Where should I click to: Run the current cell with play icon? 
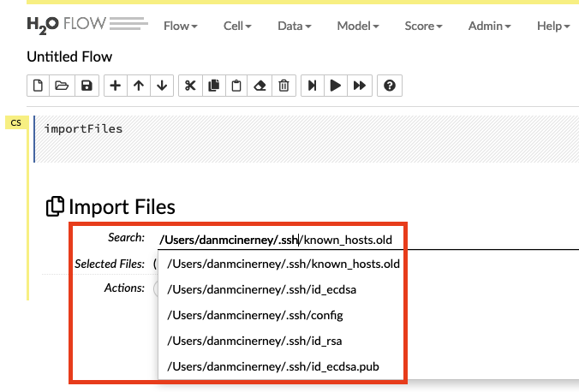(337, 86)
